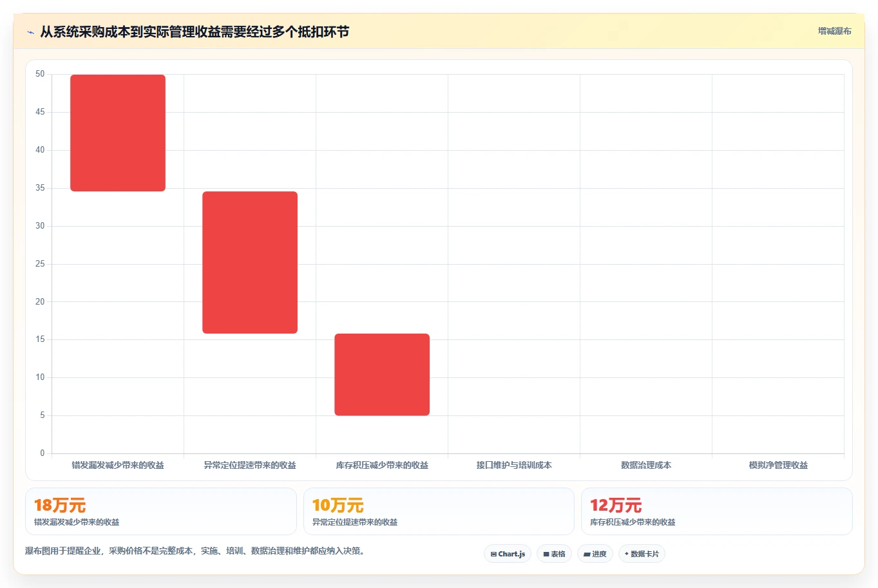Click y-axis tick label 35
This screenshot has width=878, height=588.
coord(40,188)
